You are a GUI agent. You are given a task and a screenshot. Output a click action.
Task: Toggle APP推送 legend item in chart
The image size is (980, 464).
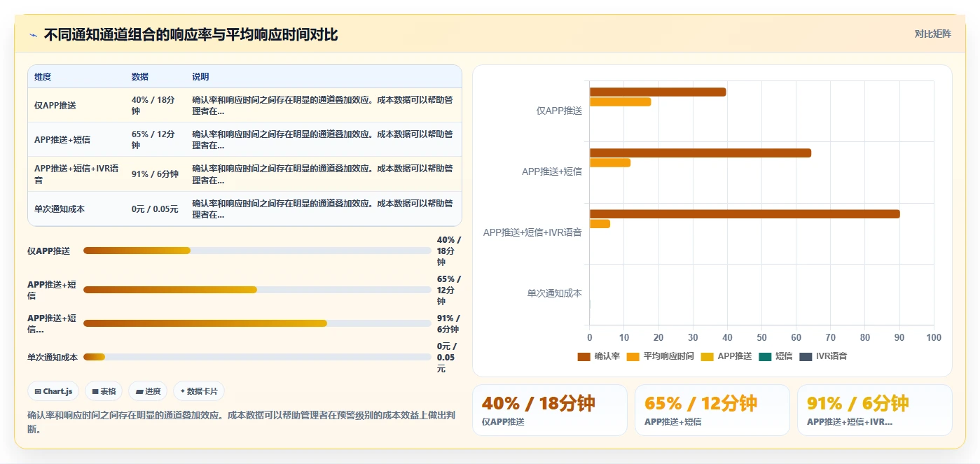click(726, 356)
